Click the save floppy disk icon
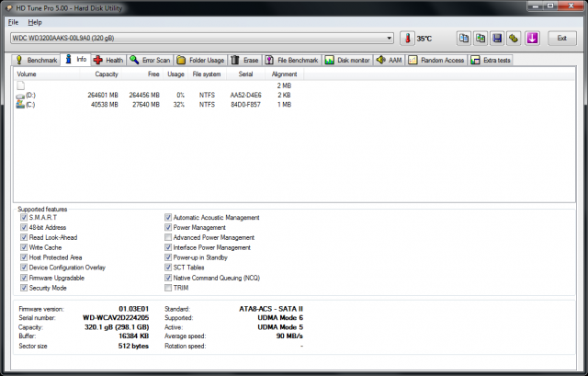The height and width of the screenshot is (376, 588). [497, 39]
